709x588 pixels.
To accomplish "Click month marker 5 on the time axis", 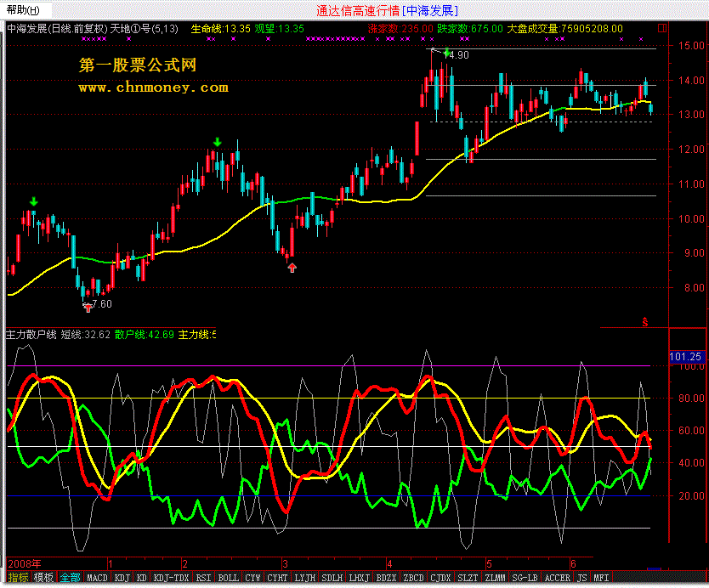I will (489, 564).
